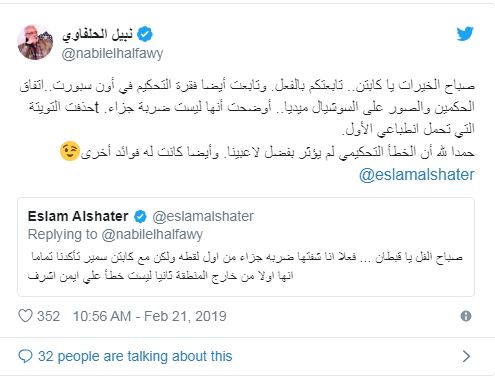The image size is (495, 388).
Task: Expand the conversation with the right chevron
Action: (x=466, y=356)
